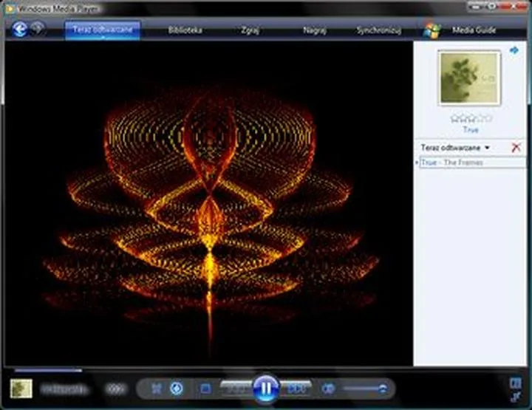Mute the sound with speaker button
The image size is (532, 410).
click(328, 389)
